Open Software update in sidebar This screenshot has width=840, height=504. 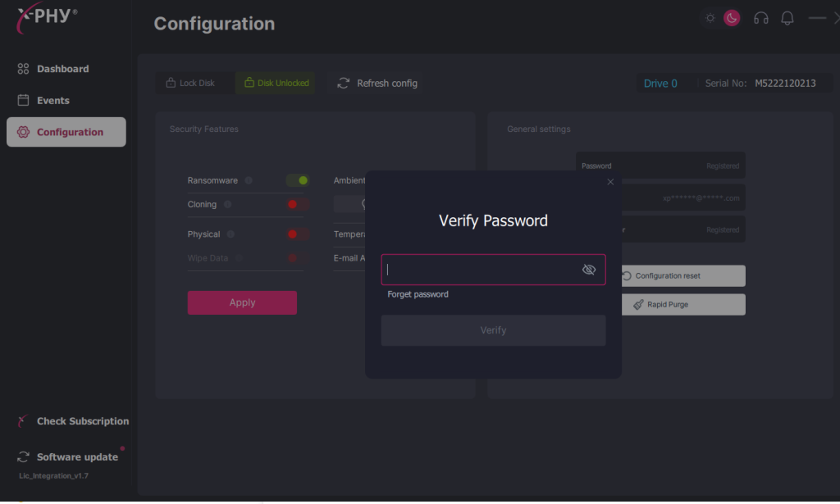pos(77,457)
